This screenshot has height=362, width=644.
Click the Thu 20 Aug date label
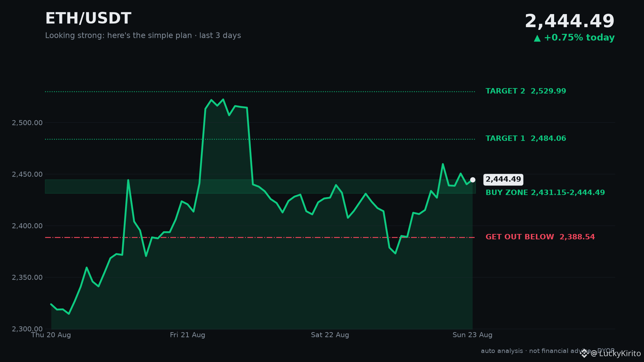(x=51, y=335)
